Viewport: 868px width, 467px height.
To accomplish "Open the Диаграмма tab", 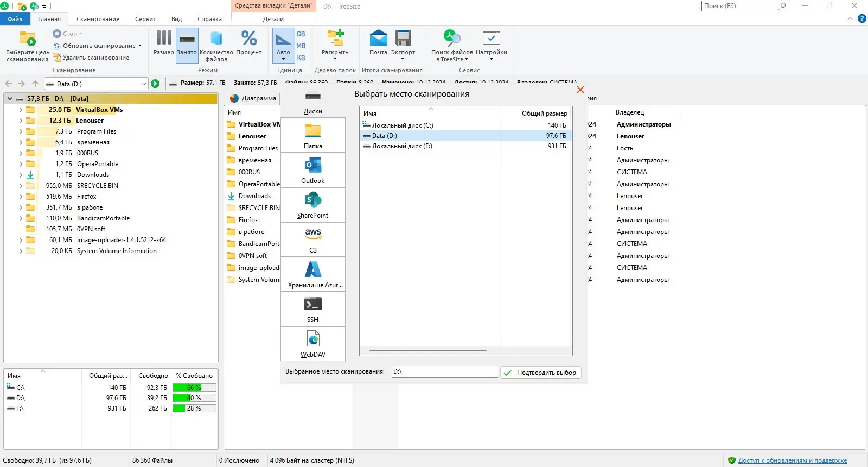I will pyautogui.click(x=253, y=98).
